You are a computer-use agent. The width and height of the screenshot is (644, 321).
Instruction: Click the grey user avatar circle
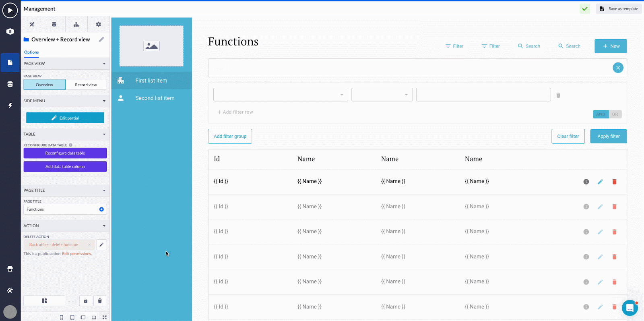(x=10, y=312)
